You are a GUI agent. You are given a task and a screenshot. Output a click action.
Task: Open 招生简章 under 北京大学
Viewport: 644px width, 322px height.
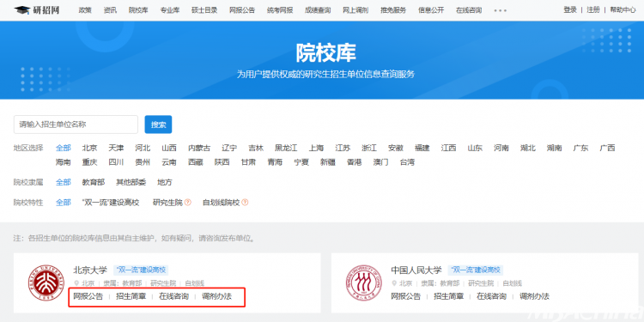click(x=131, y=296)
